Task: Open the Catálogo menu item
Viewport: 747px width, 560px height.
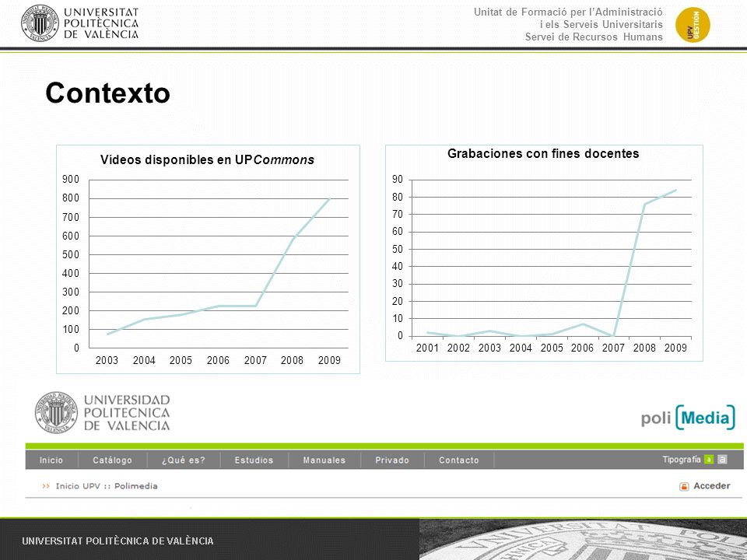Action: click(x=112, y=460)
